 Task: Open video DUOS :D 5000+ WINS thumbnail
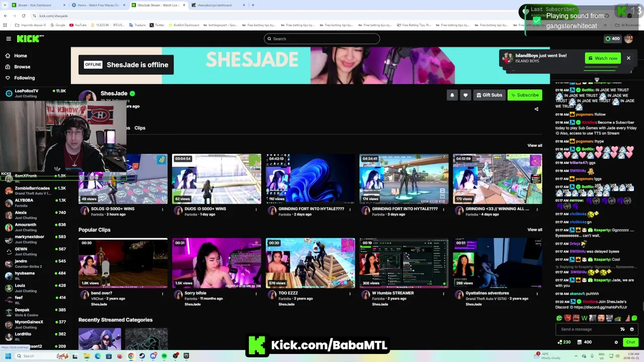[x=216, y=179]
